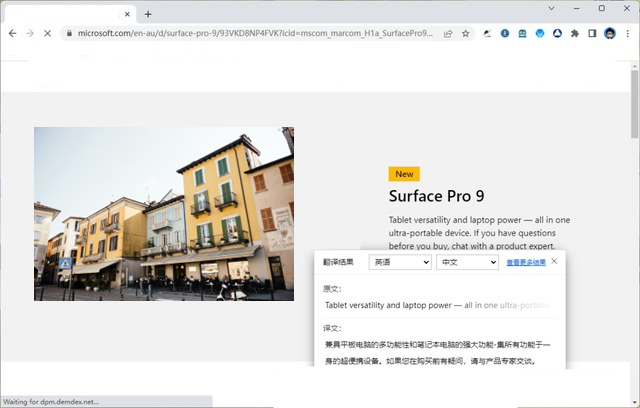Viewport: 640px width, 408px height.
Task: Click the 译文 label in popup
Action: tap(332, 328)
